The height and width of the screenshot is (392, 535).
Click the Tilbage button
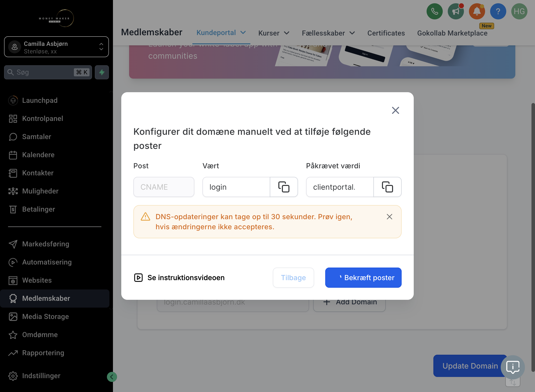tap(293, 278)
